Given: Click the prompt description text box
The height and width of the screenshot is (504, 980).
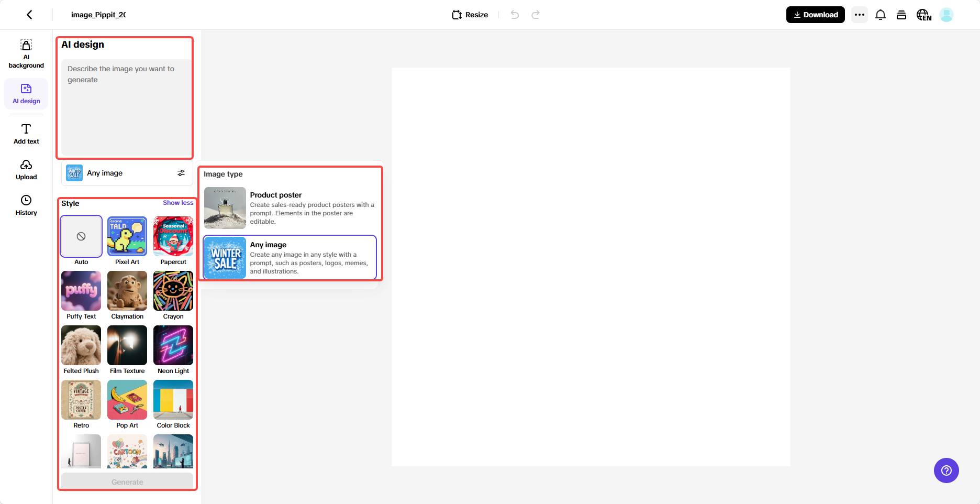Looking at the screenshot, I should (126, 107).
